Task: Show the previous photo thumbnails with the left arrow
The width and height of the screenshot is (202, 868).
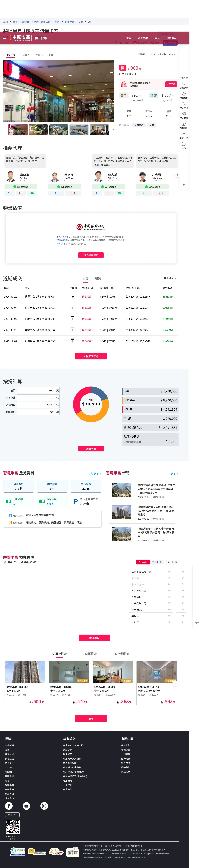Action: (4, 129)
